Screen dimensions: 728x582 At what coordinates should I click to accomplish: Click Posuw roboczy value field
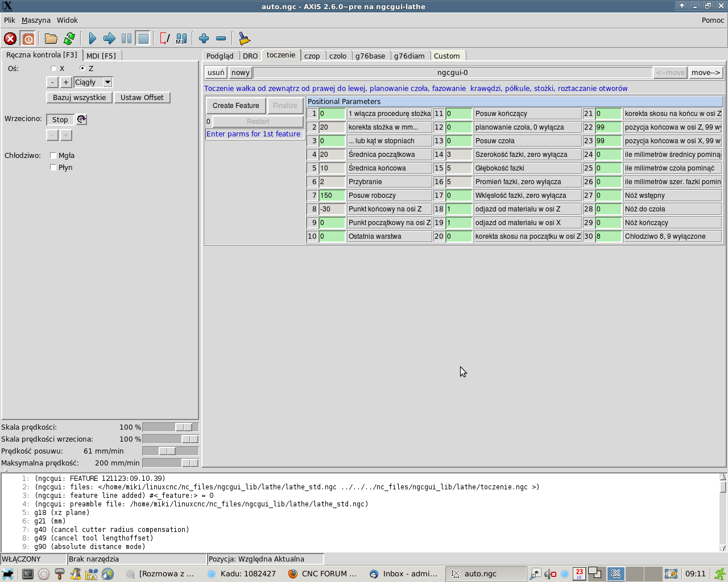tap(332, 196)
